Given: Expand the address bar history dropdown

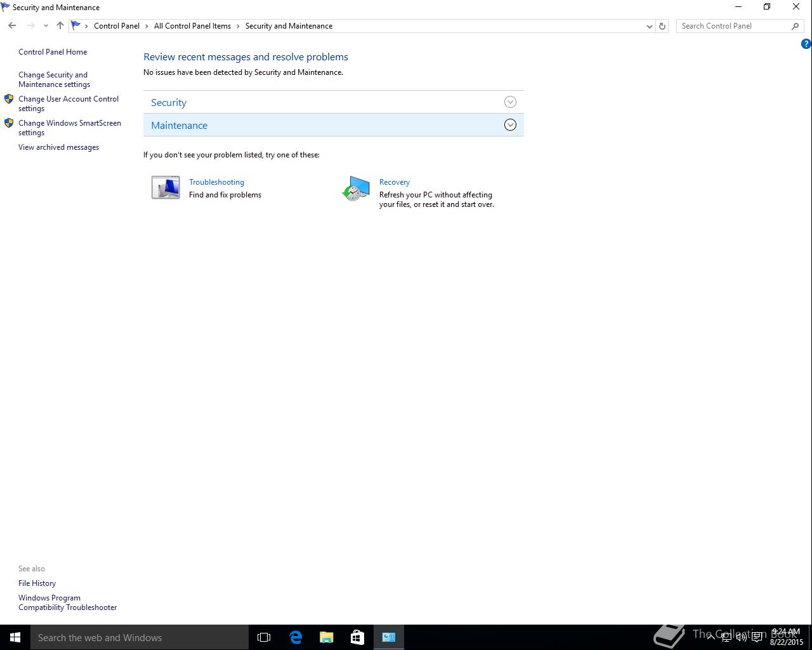Looking at the screenshot, I should click(649, 26).
